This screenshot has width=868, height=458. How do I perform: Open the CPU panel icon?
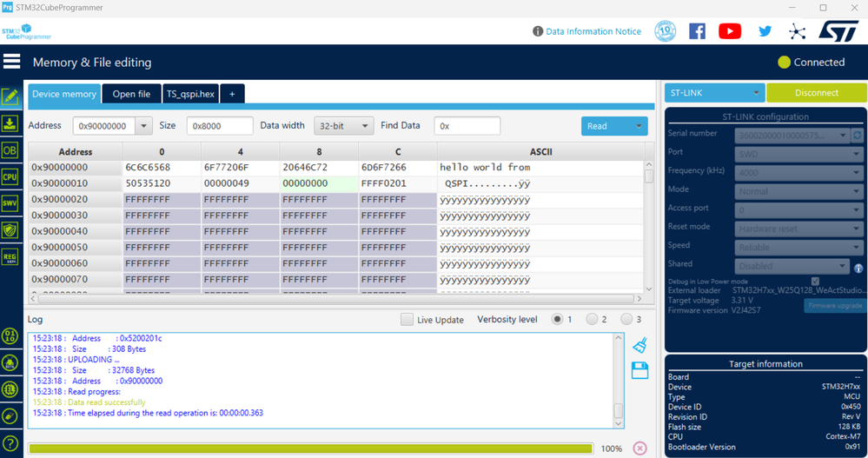(10, 176)
